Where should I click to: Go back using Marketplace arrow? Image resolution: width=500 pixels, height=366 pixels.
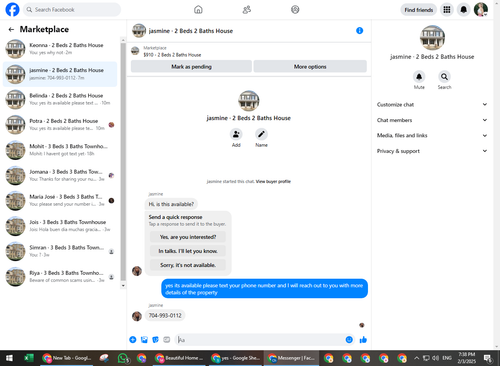[x=11, y=30]
